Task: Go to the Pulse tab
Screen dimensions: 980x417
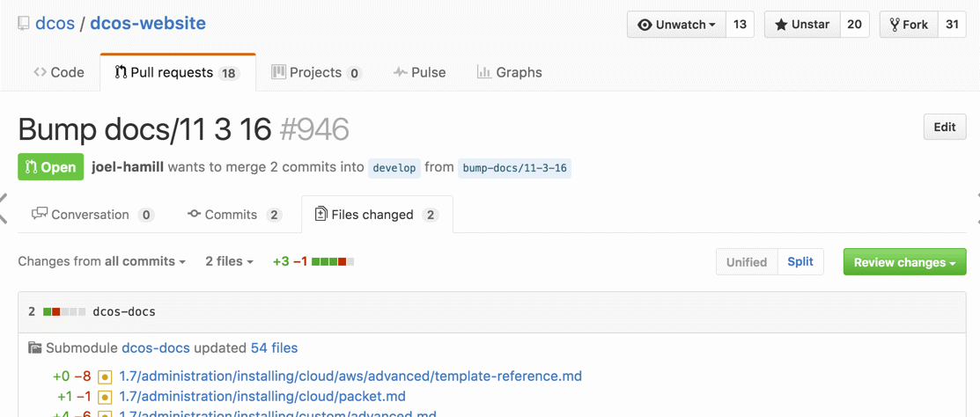Action: point(419,72)
